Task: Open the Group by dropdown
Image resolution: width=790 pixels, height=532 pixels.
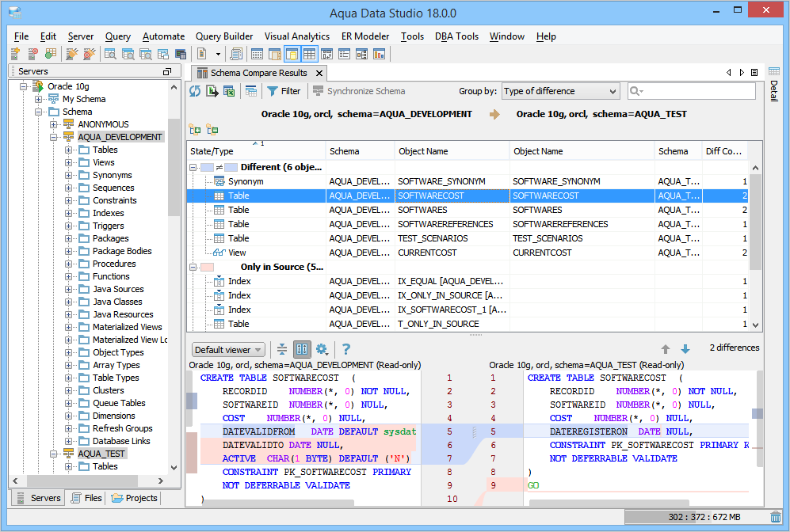Action: point(560,91)
